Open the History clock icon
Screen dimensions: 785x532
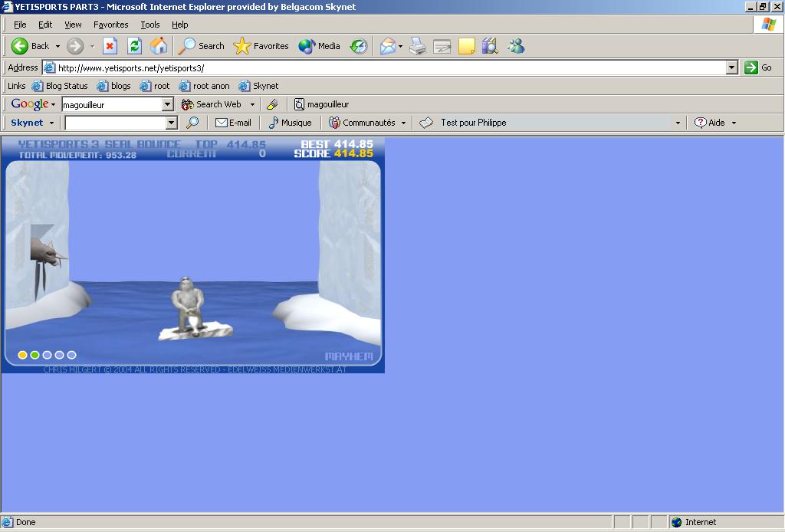coord(359,46)
